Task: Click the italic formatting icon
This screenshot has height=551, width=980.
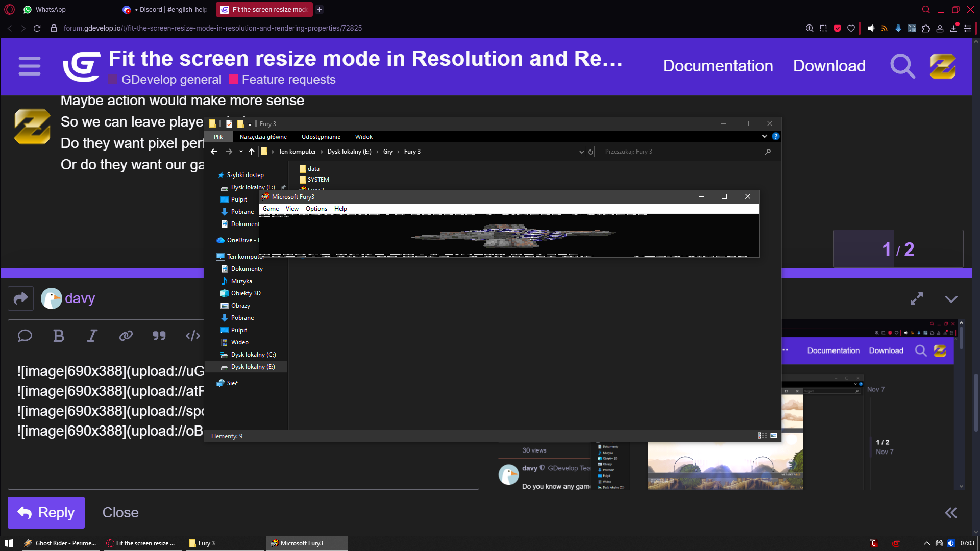Action: (92, 336)
